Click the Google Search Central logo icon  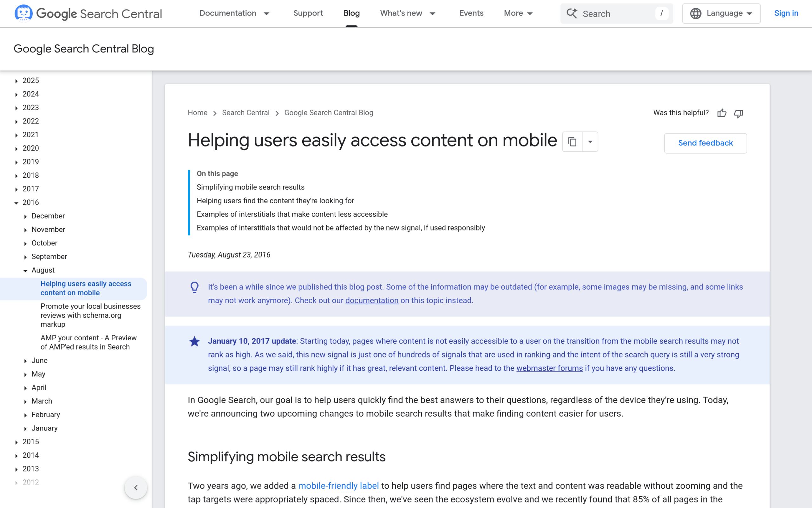point(23,13)
